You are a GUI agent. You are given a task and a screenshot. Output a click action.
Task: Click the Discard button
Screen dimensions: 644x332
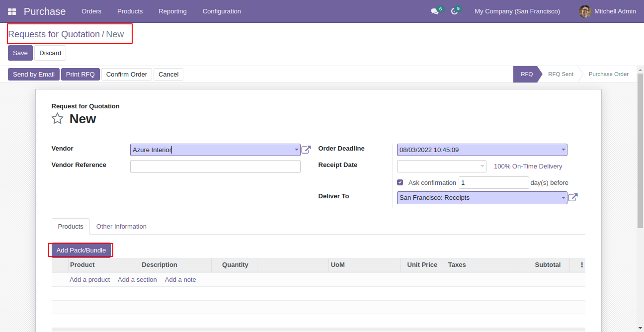click(50, 53)
